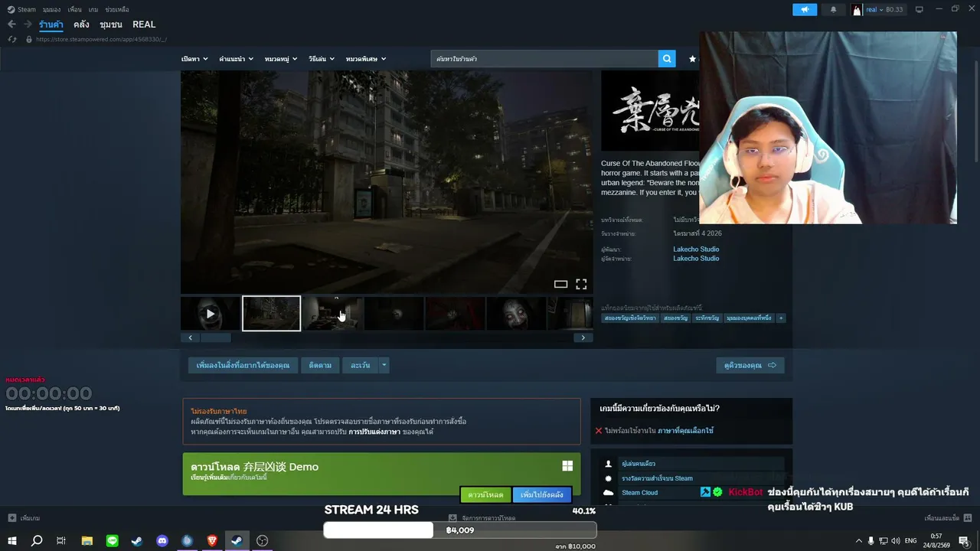
Task: Click the microphone icon in system tray
Action: [x=871, y=541]
